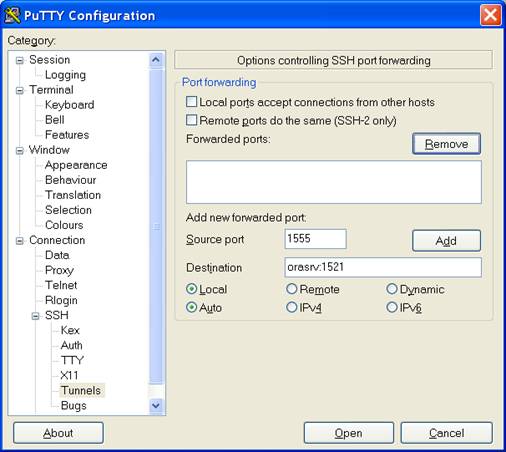Image resolution: width=506 pixels, height=452 pixels.
Task: Collapse the Session tree node
Action: (20, 60)
